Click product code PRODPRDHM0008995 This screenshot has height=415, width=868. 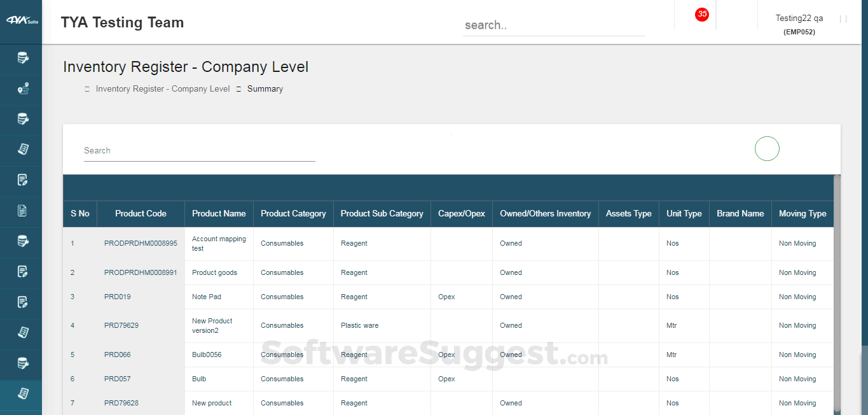(141, 243)
